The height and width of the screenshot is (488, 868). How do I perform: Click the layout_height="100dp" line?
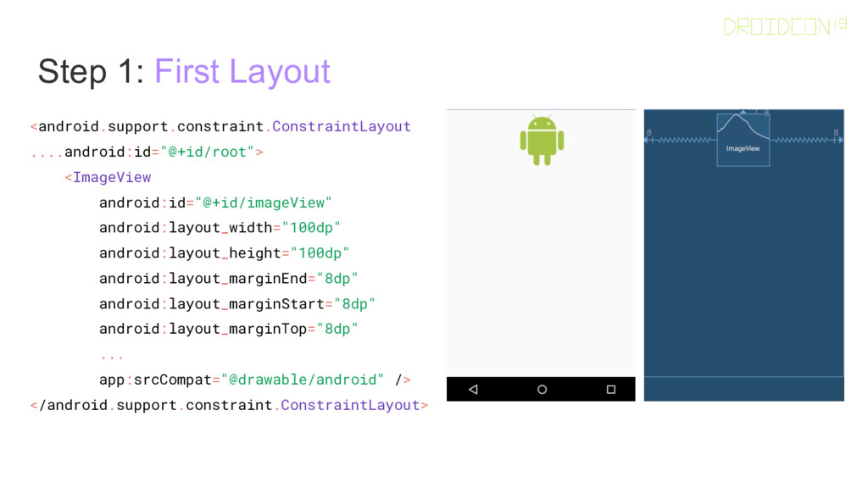pos(224,253)
